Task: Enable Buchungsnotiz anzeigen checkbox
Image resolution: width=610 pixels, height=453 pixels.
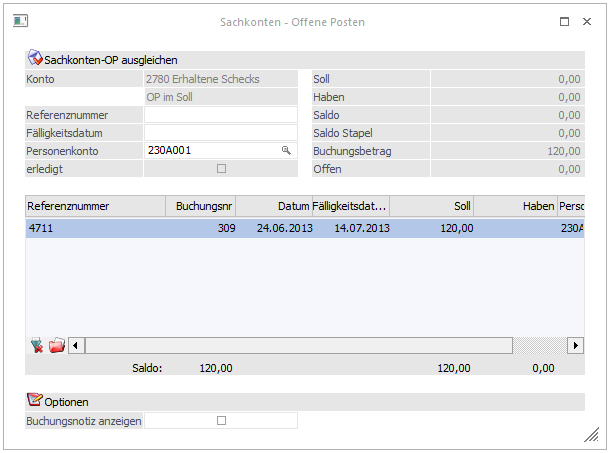Action: coord(221,421)
